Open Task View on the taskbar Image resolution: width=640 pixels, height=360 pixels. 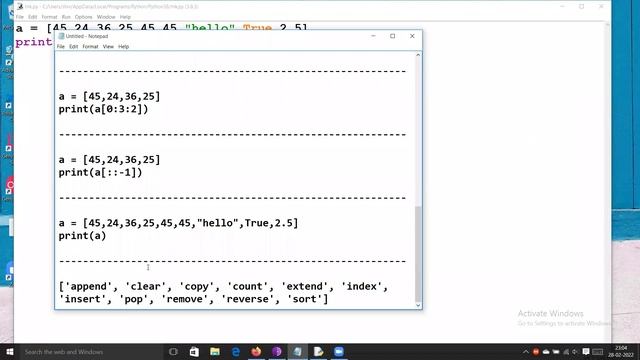pyautogui.click(x=173, y=351)
